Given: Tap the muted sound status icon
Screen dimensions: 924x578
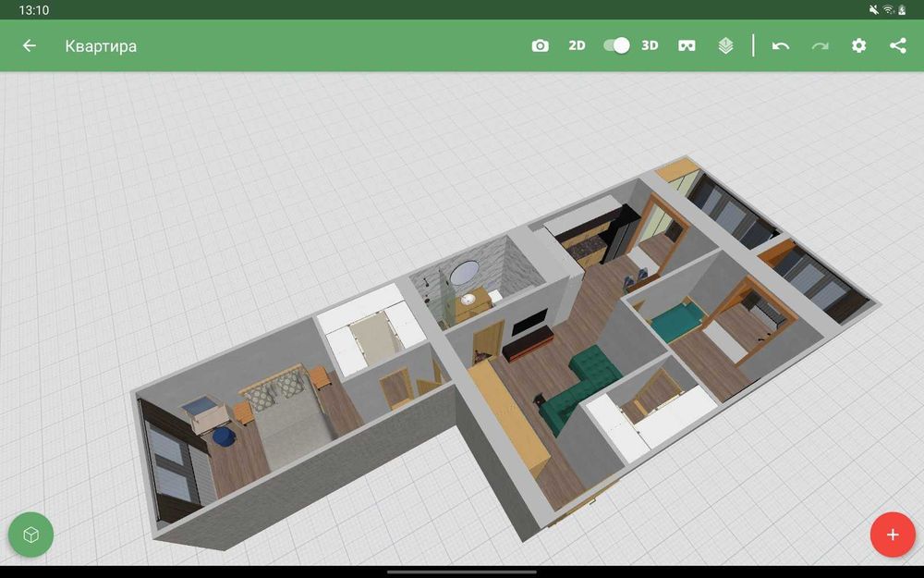Looking at the screenshot, I should pyautogui.click(x=874, y=9).
